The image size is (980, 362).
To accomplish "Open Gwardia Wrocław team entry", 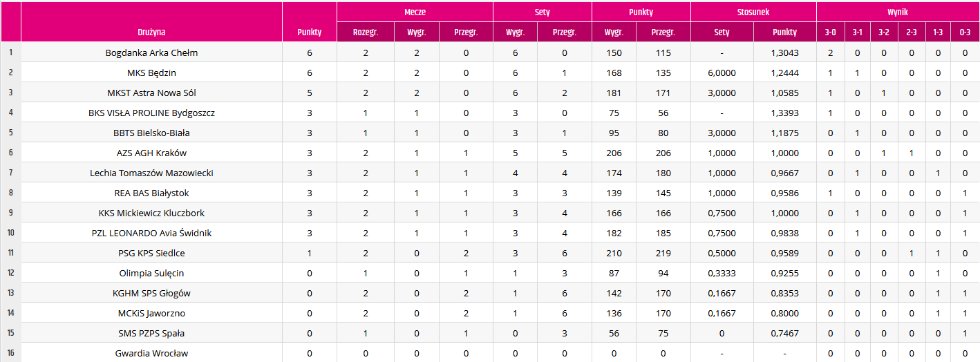I will tap(151, 353).
